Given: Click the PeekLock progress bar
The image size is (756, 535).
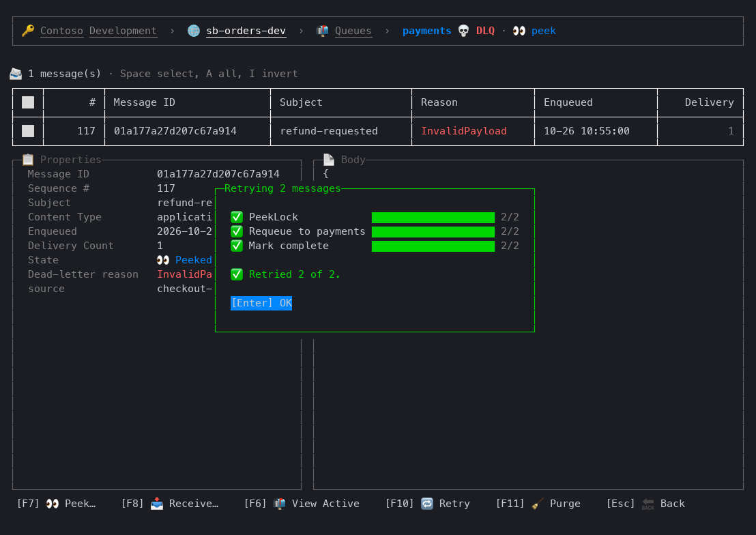Looking at the screenshot, I should click(433, 218).
